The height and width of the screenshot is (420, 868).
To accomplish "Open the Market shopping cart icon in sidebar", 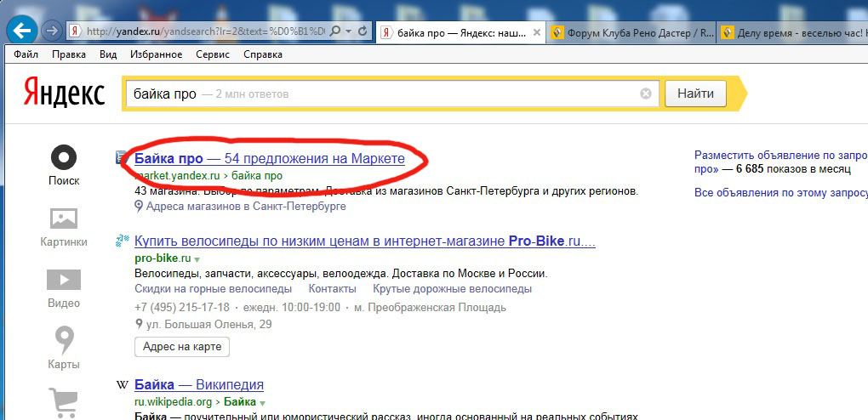I will (x=64, y=401).
